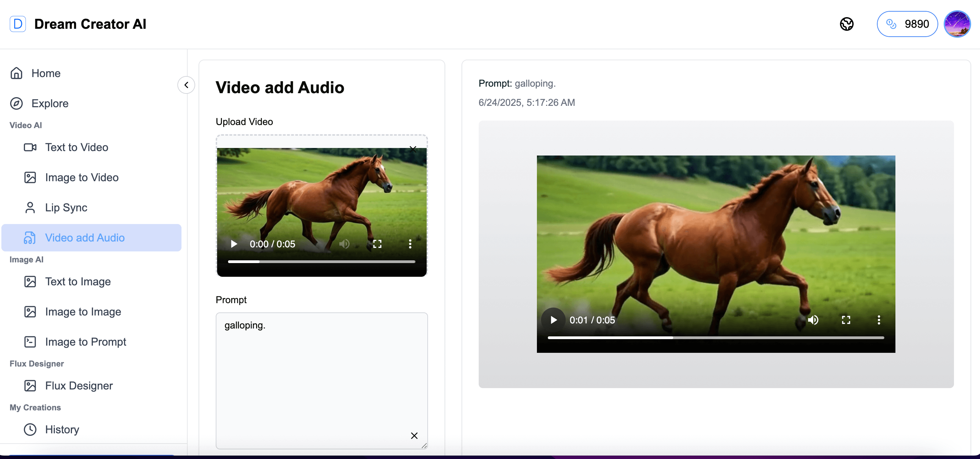Open the result video's three-dot menu
Image resolution: width=980 pixels, height=459 pixels.
(x=879, y=320)
